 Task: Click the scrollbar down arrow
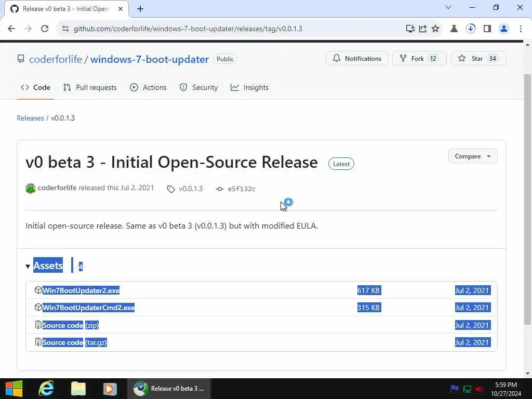pyautogui.click(x=527, y=374)
